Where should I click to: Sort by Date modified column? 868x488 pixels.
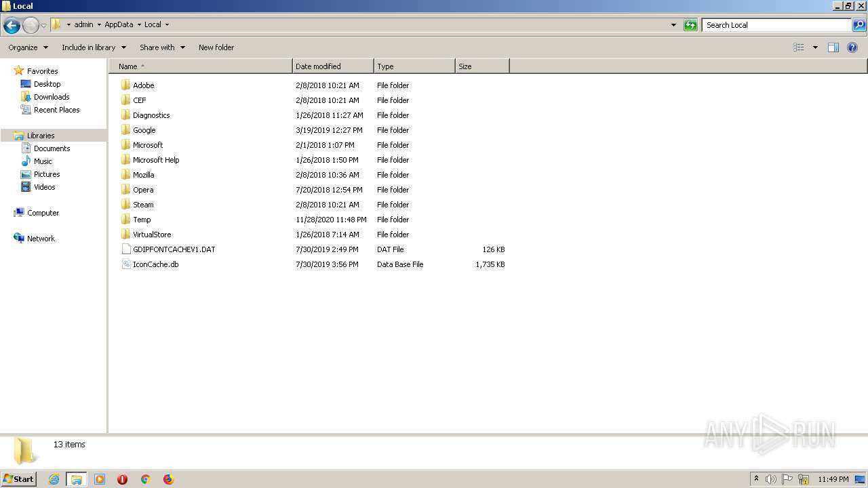point(333,66)
